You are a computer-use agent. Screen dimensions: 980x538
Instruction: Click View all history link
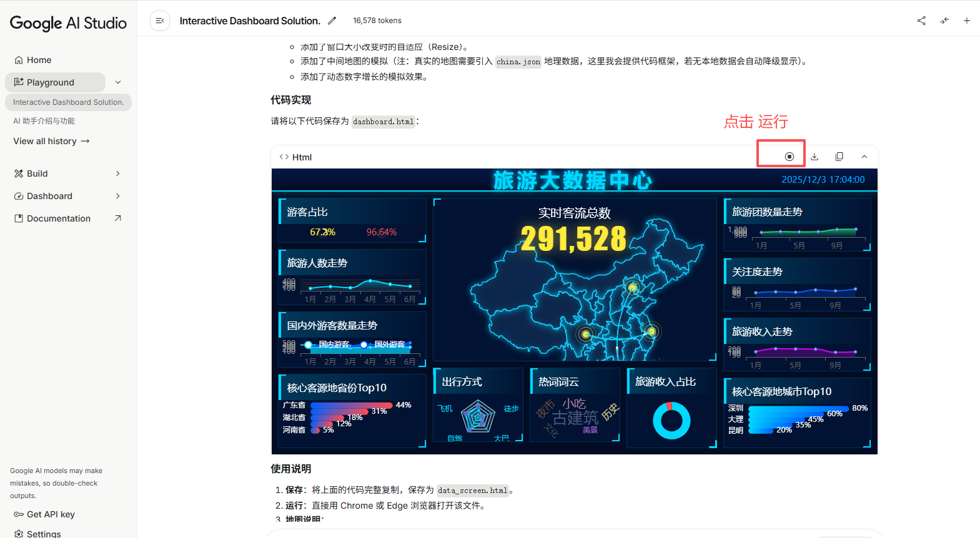coord(51,141)
